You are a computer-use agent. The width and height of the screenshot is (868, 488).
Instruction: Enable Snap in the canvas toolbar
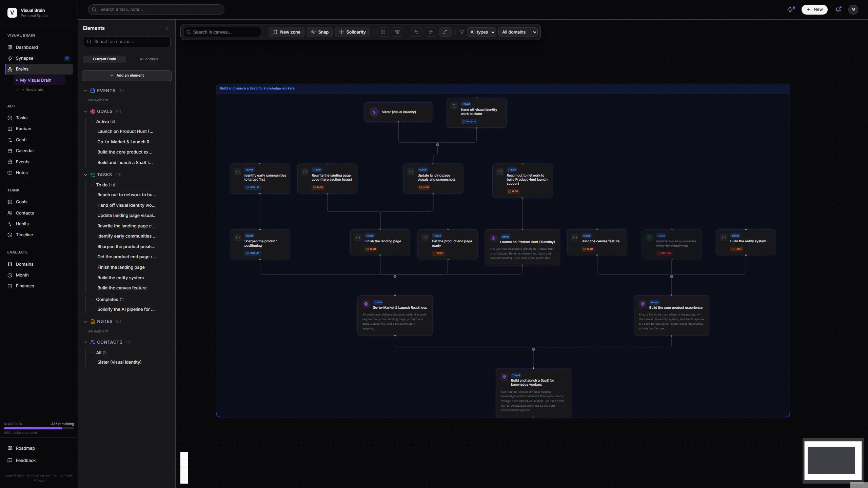click(x=319, y=32)
